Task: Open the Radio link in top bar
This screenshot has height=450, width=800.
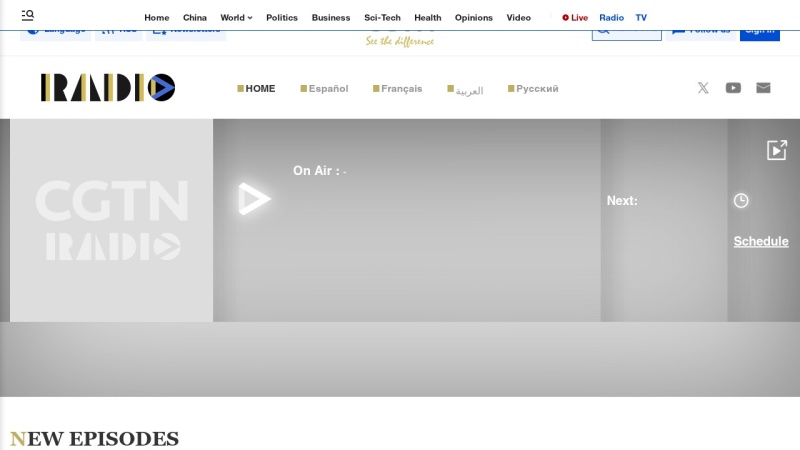Action: tap(611, 17)
